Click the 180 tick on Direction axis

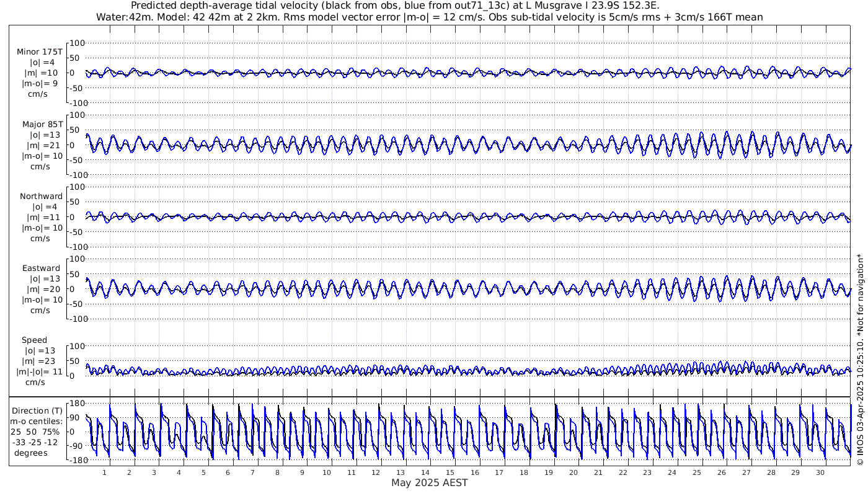tap(76, 403)
